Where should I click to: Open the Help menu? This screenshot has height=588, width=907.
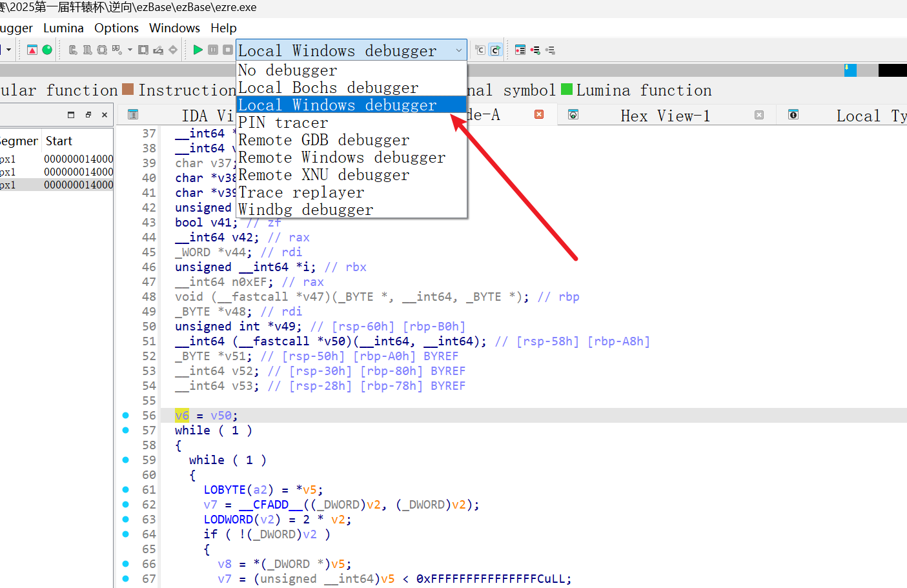(x=223, y=28)
